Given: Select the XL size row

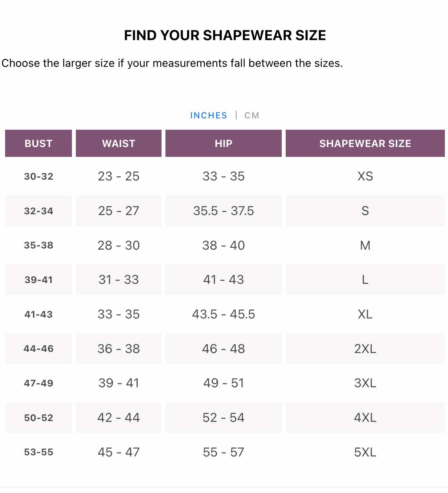Looking at the screenshot, I should [365, 314].
